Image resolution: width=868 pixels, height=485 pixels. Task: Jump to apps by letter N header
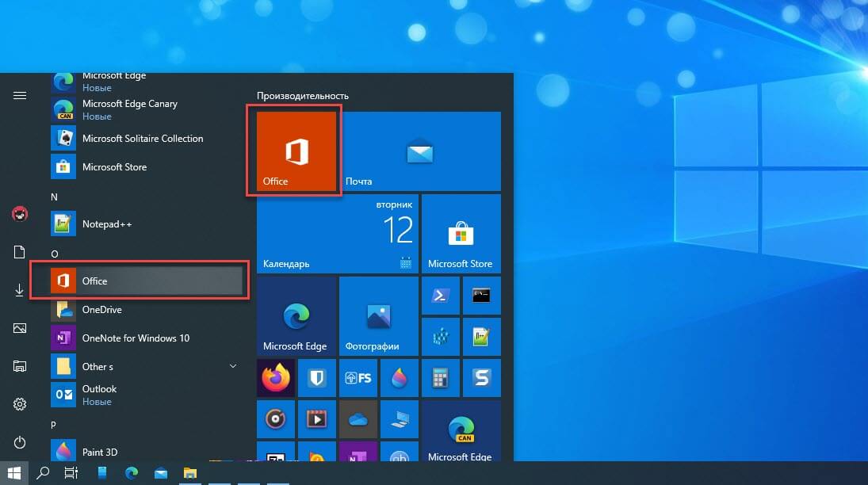click(55, 197)
